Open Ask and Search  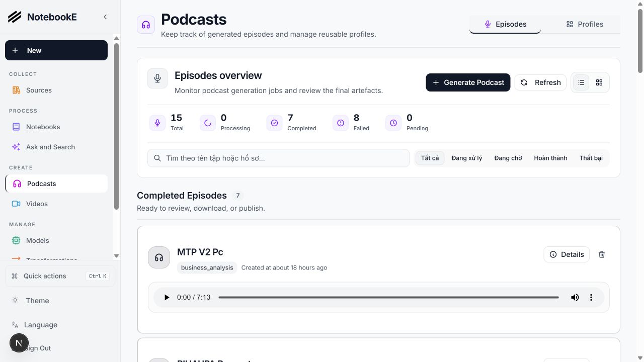coord(56,147)
